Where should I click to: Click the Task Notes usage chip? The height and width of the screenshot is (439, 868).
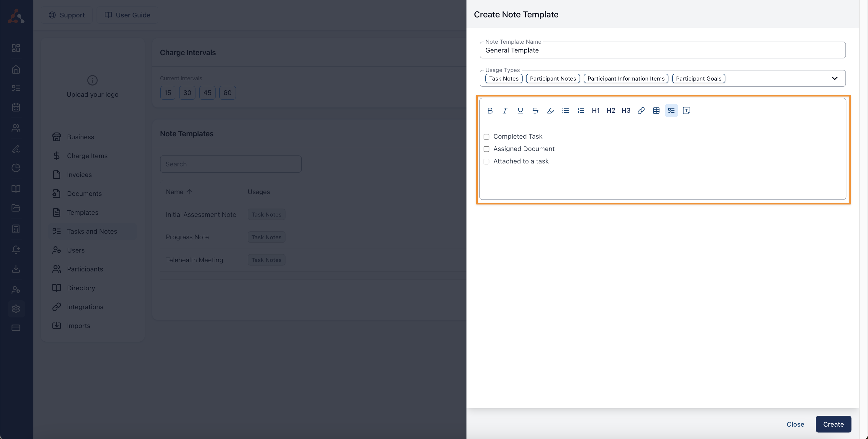[x=504, y=78]
